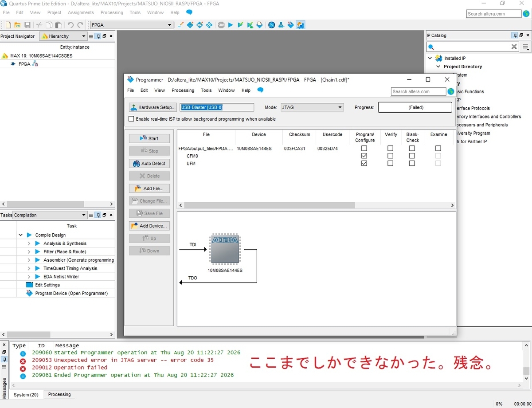The height and width of the screenshot is (408, 532).
Task: Enable real-time ISP checkbox
Action: pos(131,119)
